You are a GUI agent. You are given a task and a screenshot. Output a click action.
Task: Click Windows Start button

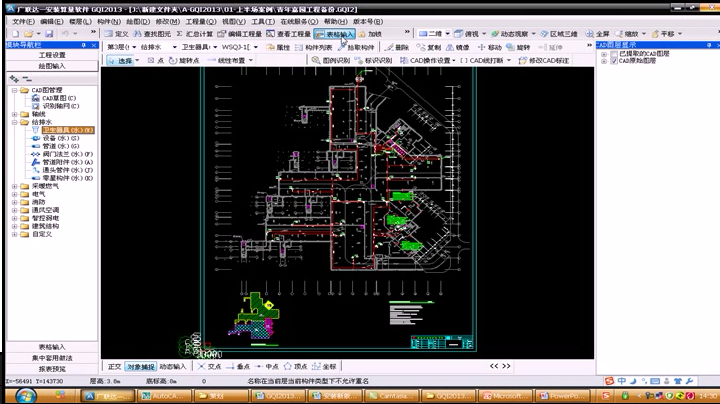click(x=25, y=395)
